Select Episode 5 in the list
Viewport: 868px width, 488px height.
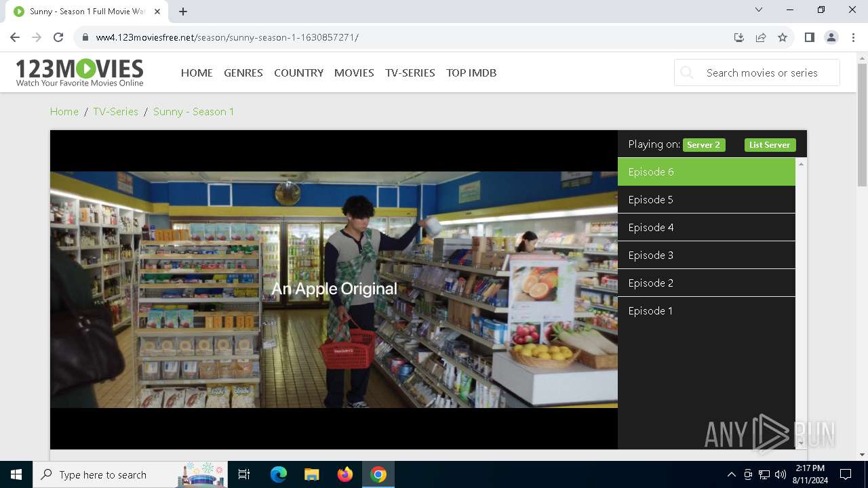(x=706, y=199)
